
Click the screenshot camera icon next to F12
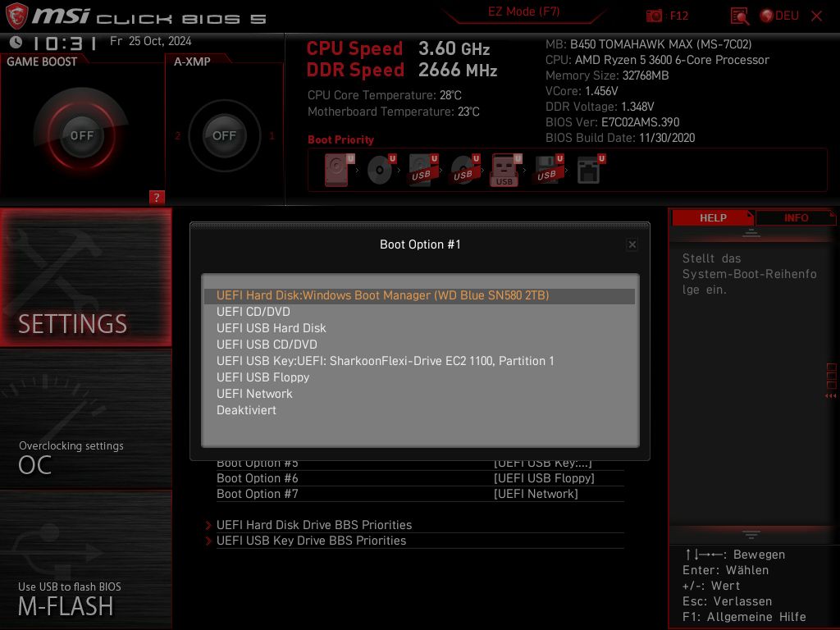[654, 16]
